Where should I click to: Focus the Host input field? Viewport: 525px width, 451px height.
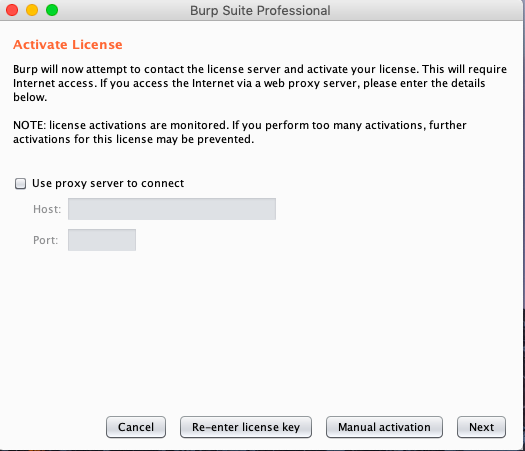point(172,209)
